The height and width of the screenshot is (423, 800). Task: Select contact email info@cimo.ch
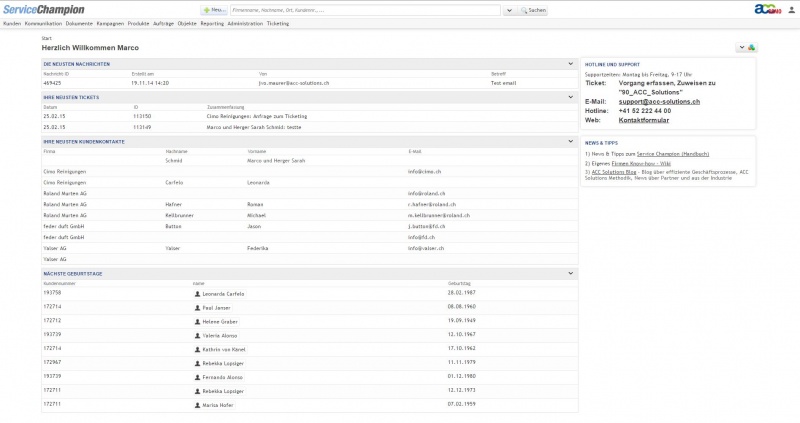(424, 171)
